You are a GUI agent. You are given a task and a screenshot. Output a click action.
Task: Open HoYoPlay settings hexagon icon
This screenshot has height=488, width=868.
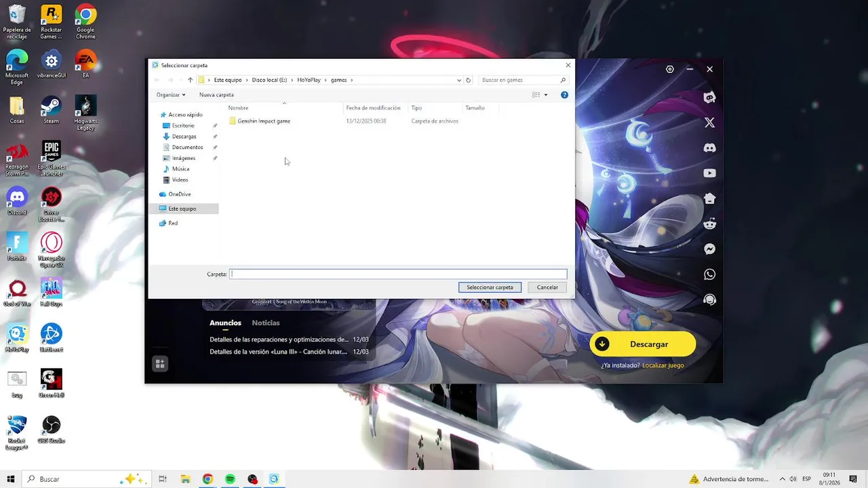click(x=670, y=69)
